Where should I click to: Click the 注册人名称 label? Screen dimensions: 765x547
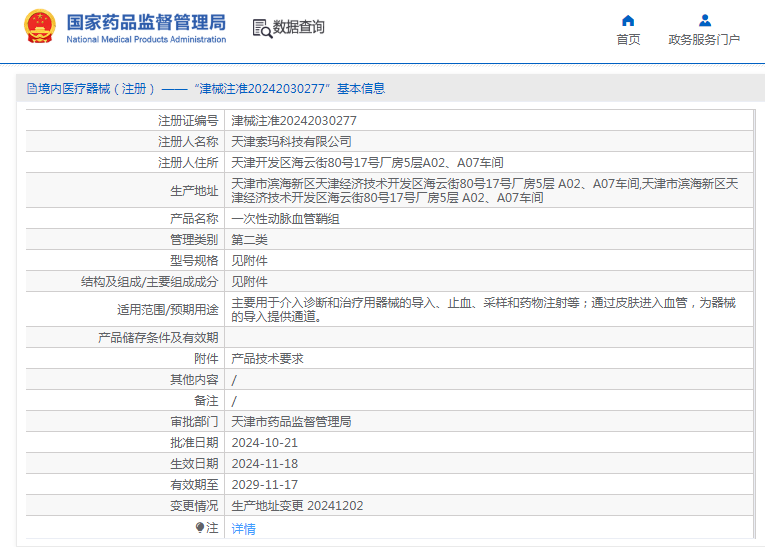[x=188, y=142]
